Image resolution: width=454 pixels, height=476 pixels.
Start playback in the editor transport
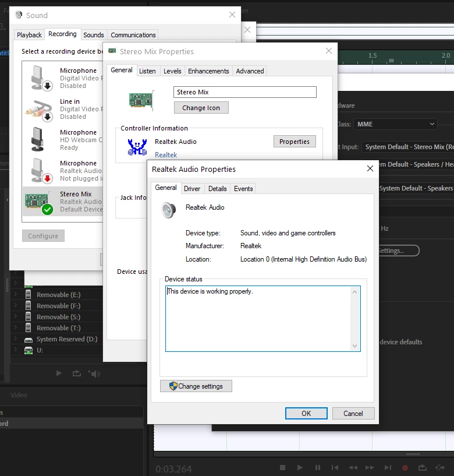(x=300, y=467)
